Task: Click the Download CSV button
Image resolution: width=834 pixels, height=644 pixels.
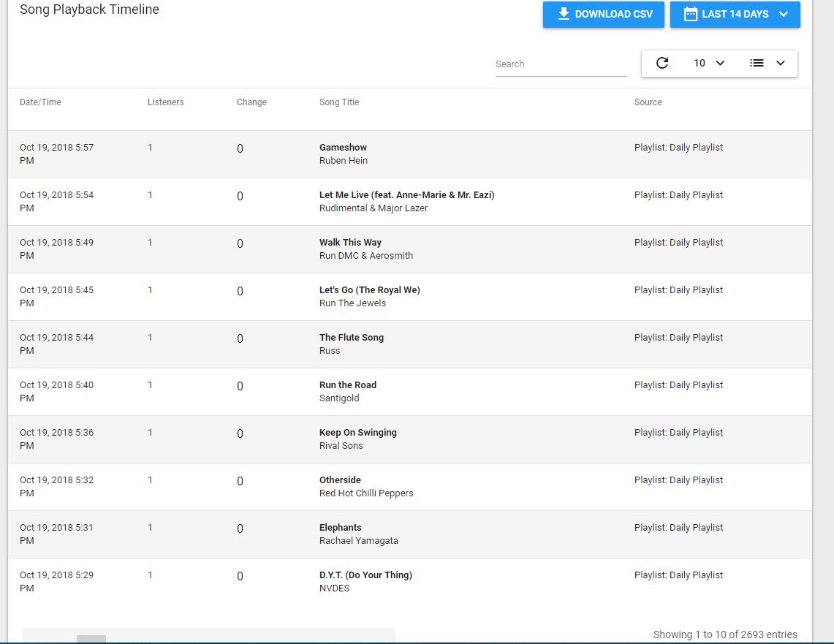Action: 603,15
